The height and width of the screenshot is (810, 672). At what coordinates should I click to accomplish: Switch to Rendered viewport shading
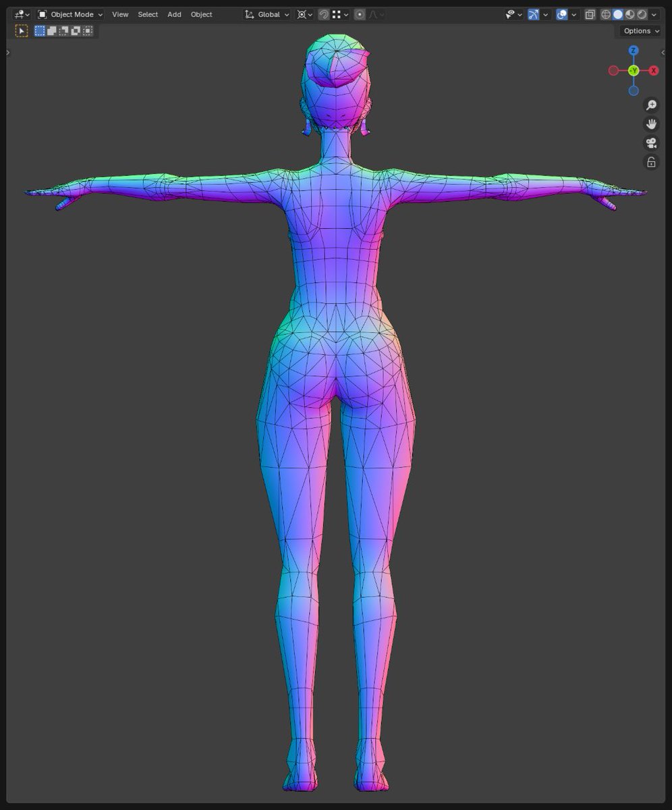(x=642, y=14)
